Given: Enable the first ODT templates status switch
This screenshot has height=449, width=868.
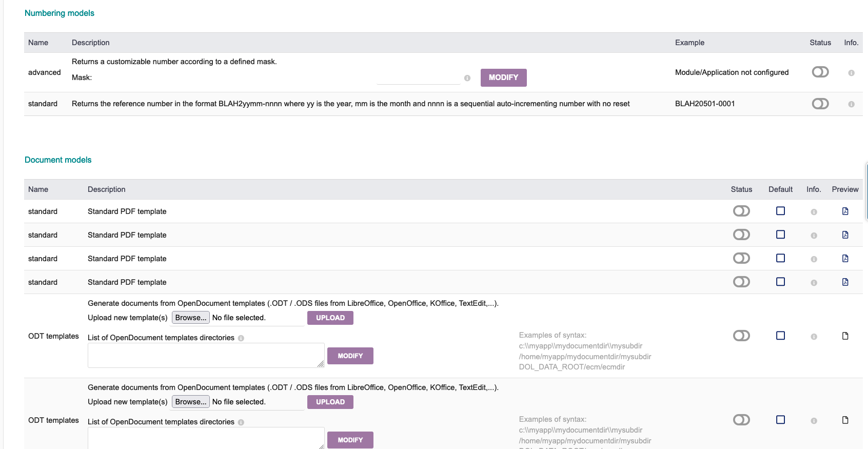Looking at the screenshot, I should tap(741, 336).
